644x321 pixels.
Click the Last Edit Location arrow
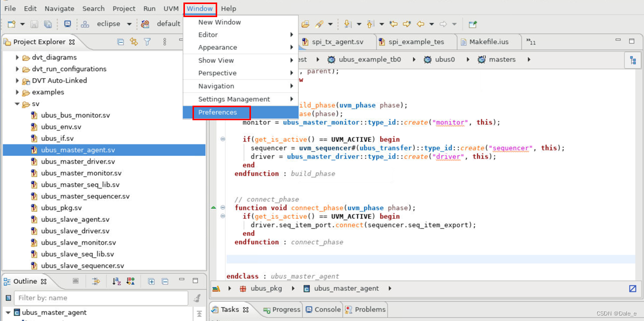point(394,24)
